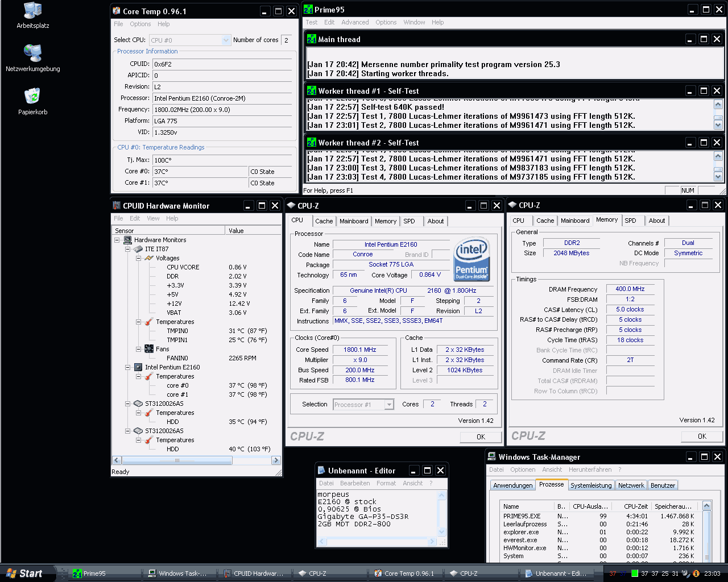Collapse the first ST3120026AS drive node

coord(128,404)
